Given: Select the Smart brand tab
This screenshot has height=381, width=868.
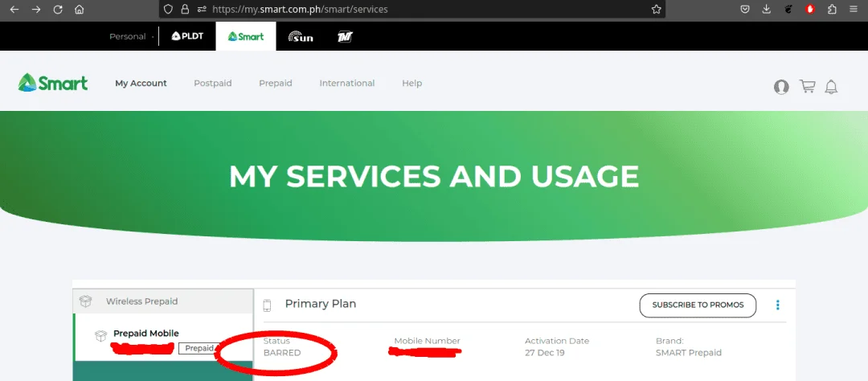Looking at the screenshot, I should pyautogui.click(x=246, y=36).
